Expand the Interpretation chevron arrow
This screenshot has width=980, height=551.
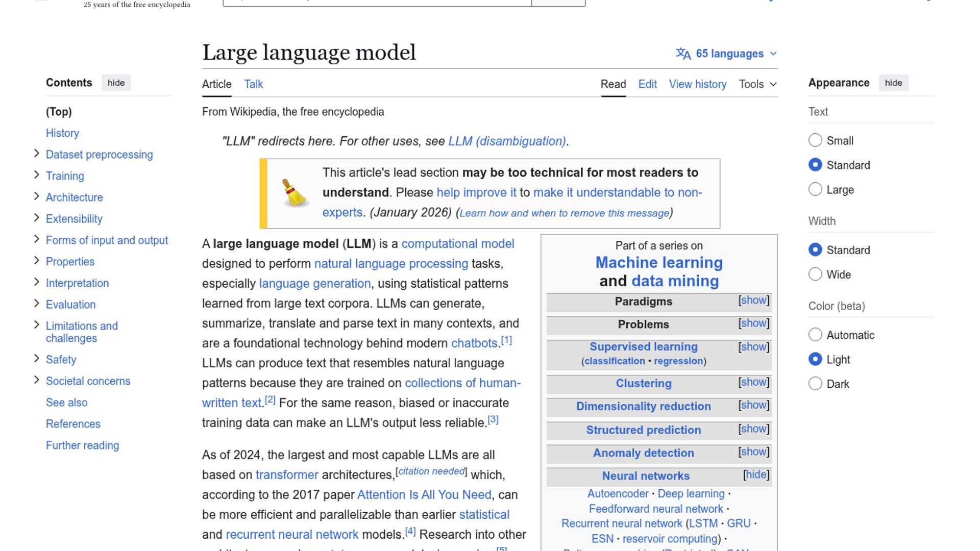click(36, 282)
